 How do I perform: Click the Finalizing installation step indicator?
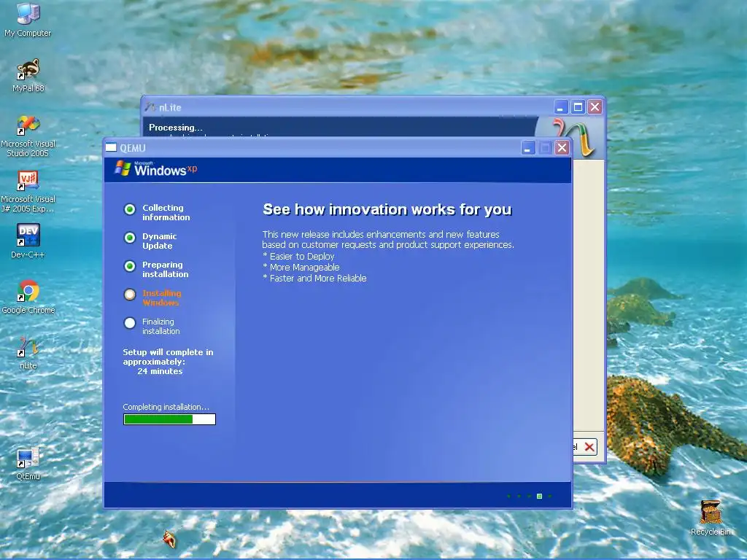tap(130, 323)
